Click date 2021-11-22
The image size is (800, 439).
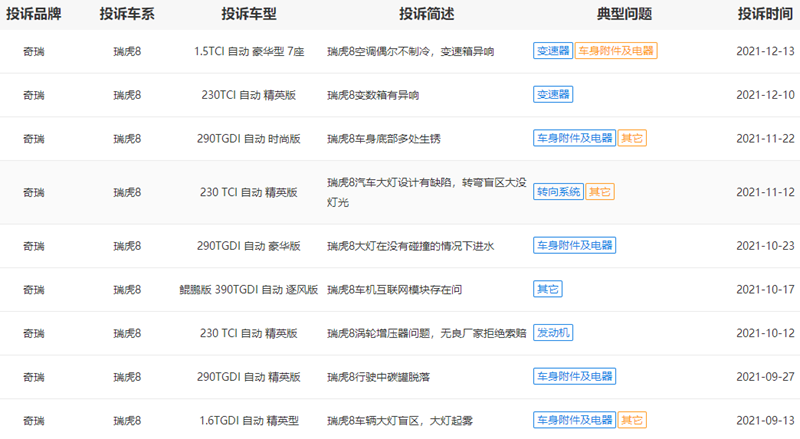[x=765, y=138]
